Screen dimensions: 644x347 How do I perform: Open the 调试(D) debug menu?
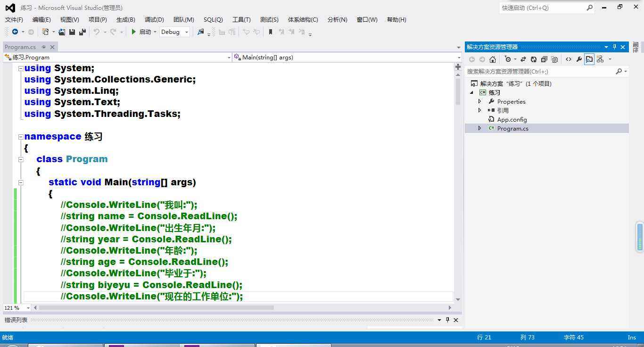154,19
